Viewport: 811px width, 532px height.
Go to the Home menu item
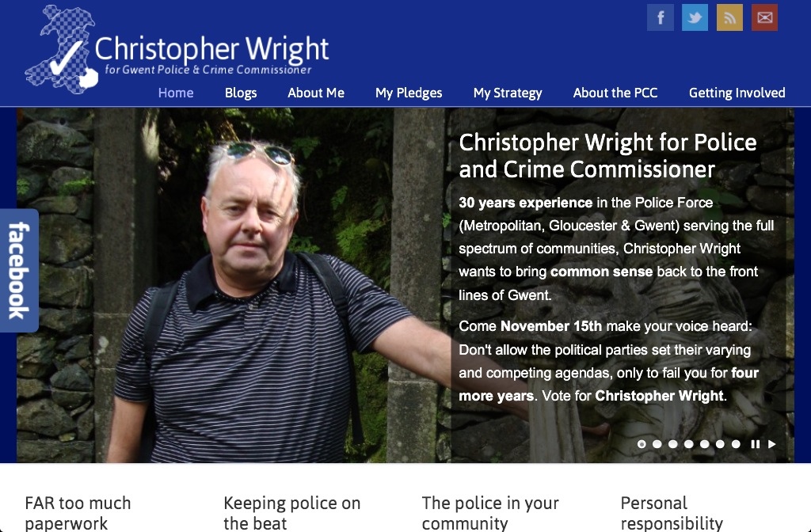pyautogui.click(x=176, y=93)
